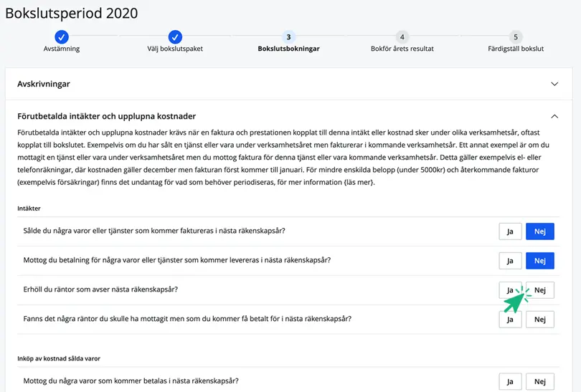This screenshot has height=392, width=581.
Task: Go to step 4 circle icon
Action: click(402, 37)
